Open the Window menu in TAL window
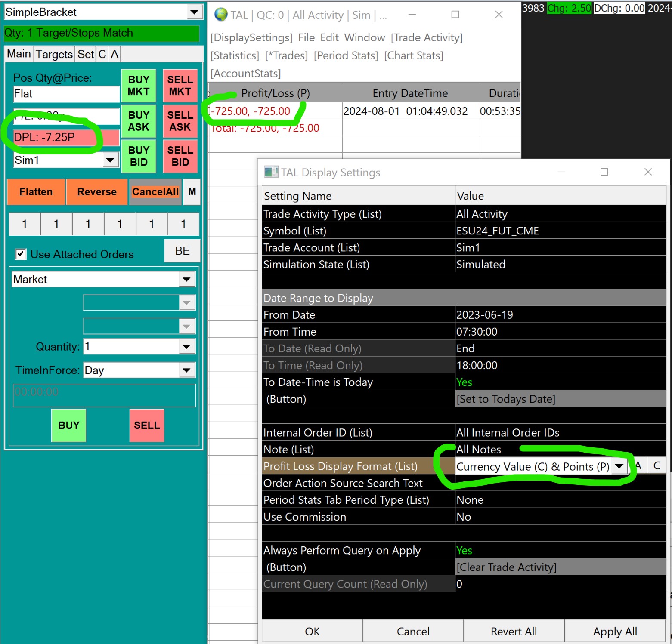 click(365, 38)
